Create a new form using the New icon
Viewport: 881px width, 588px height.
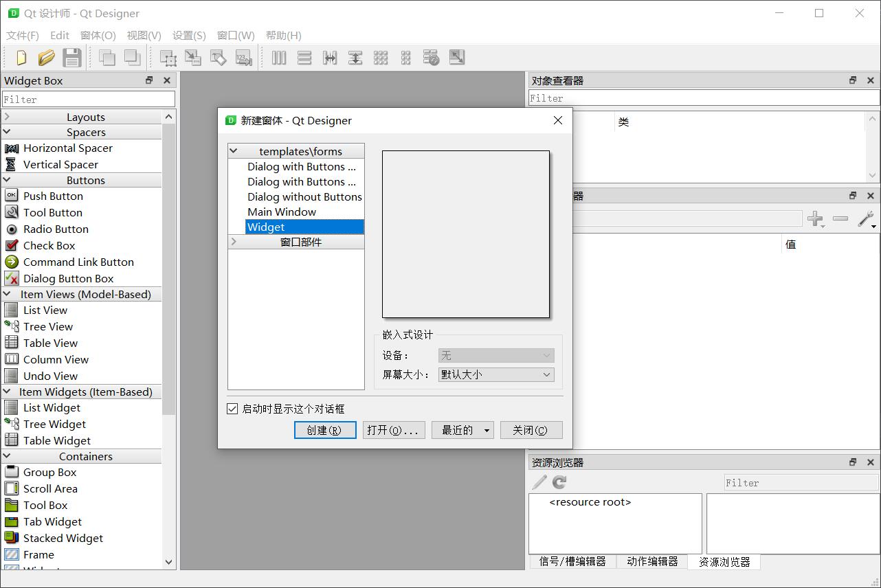20,58
